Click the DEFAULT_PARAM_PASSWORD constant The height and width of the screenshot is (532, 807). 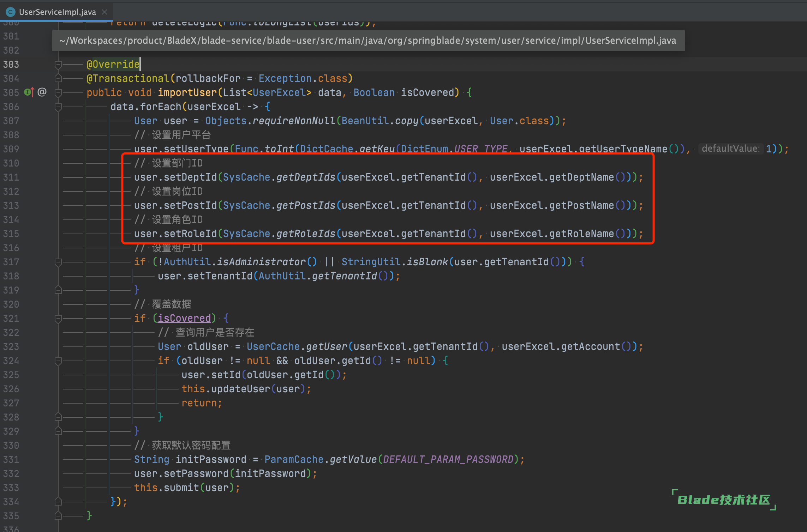[x=448, y=459]
